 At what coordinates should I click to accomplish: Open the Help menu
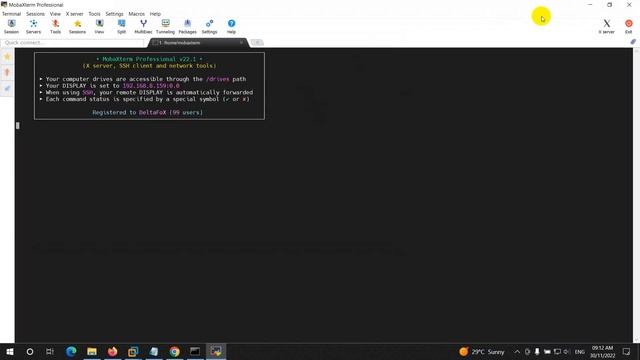(x=155, y=14)
